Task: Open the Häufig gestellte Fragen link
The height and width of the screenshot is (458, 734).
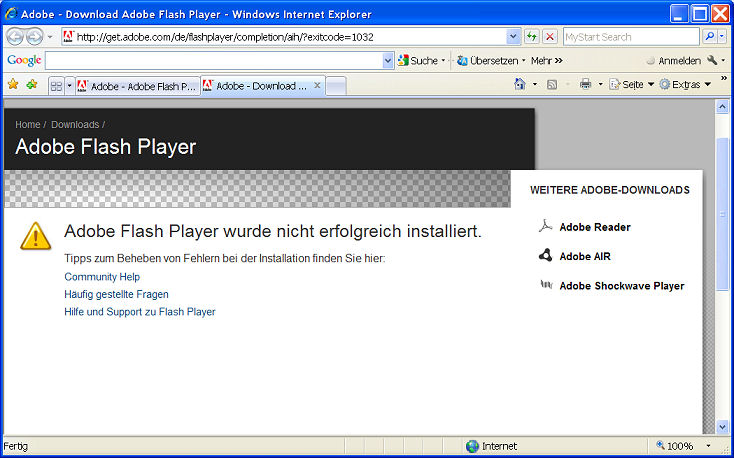Action: pyautogui.click(x=116, y=294)
